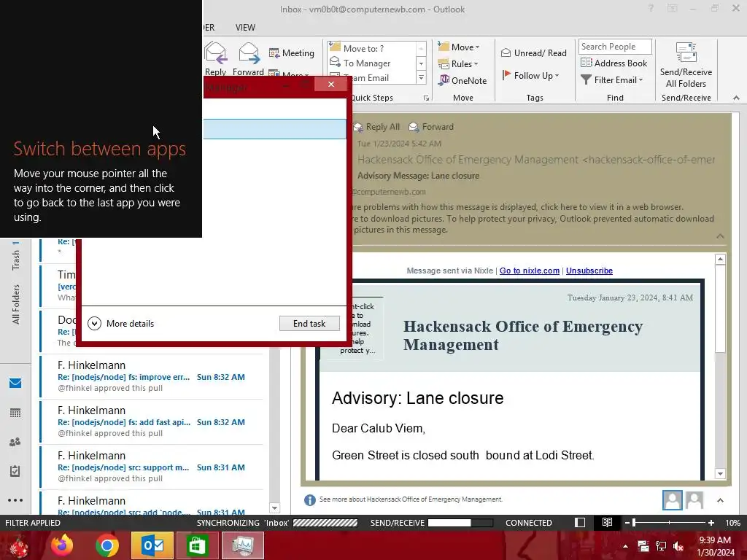Open F. Hinkelmann email 'fs: improve err...'
This screenshot has width=747, height=560.
152,376
